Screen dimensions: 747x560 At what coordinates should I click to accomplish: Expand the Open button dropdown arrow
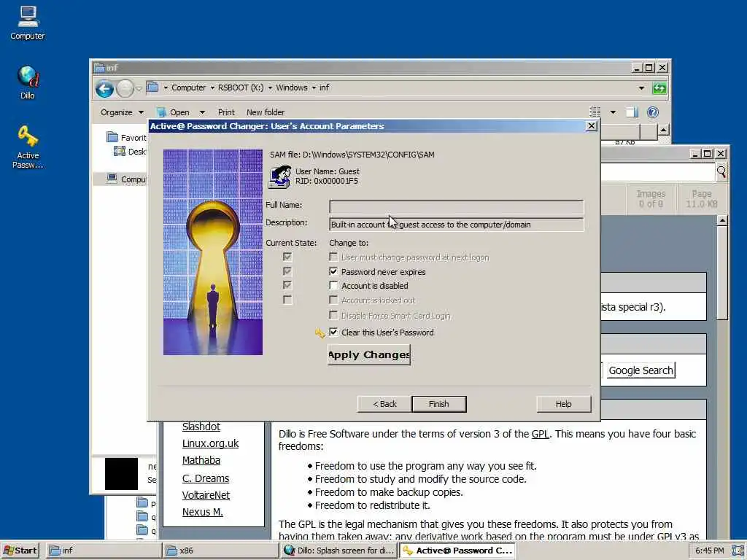(x=202, y=112)
